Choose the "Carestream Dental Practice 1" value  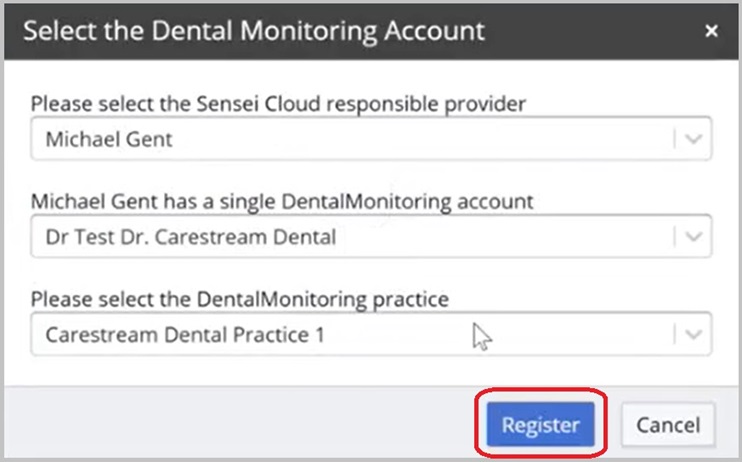tap(185, 334)
